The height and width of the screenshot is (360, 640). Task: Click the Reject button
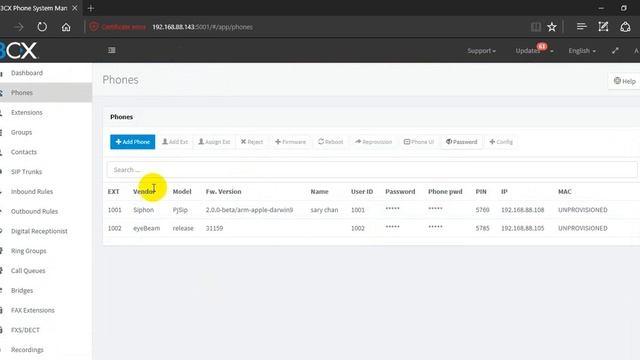(252, 142)
